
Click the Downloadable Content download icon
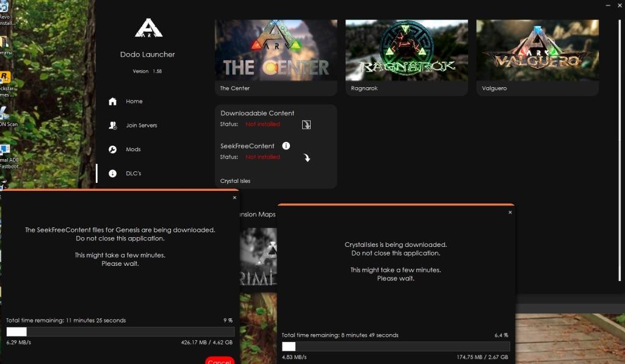pyautogui.click(x=306, y=124)
